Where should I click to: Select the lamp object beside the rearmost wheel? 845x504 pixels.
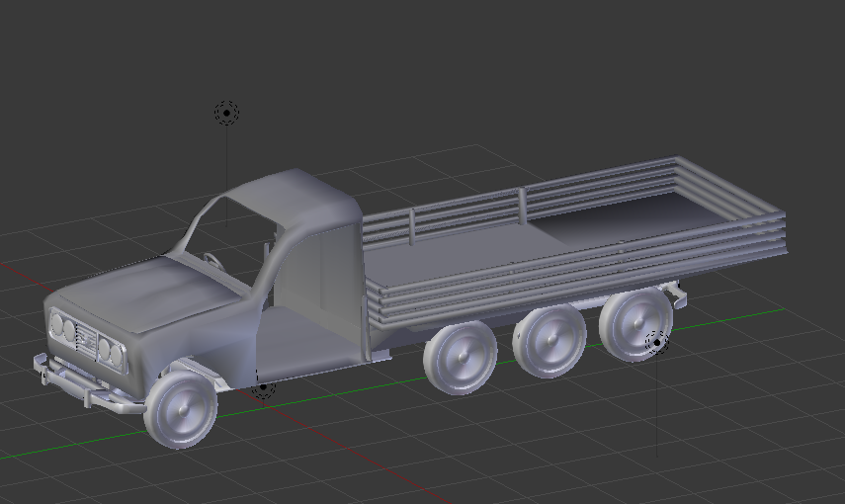coord(657,342)
